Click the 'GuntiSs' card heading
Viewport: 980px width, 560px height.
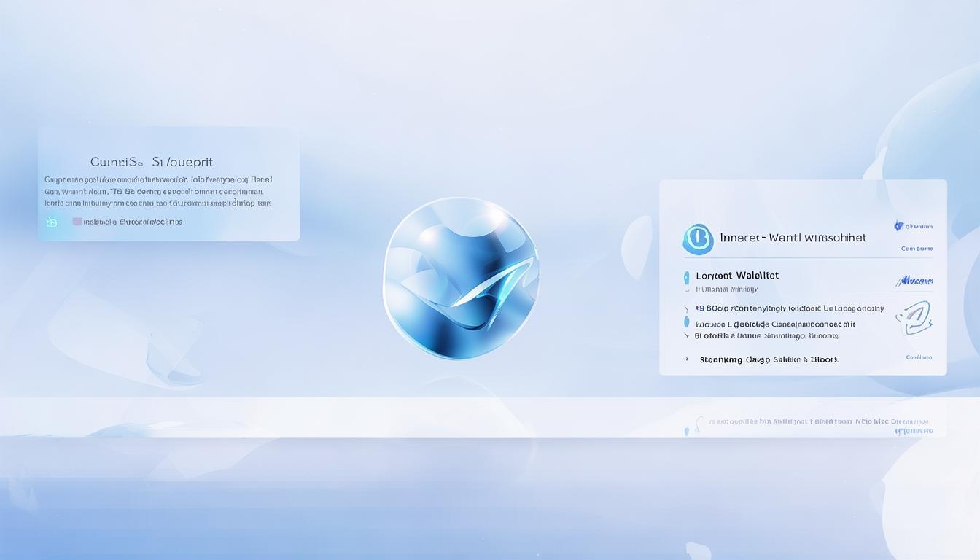152,162
